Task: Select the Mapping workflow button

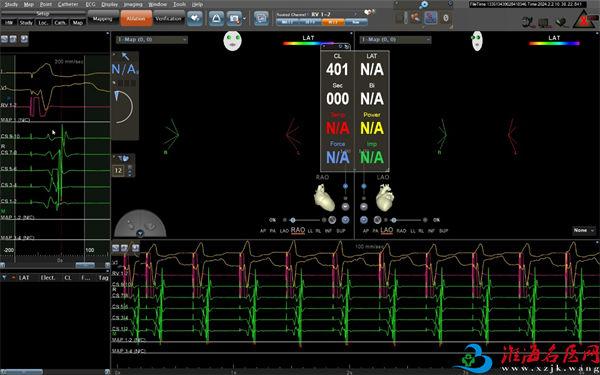Action: (103, 18)
